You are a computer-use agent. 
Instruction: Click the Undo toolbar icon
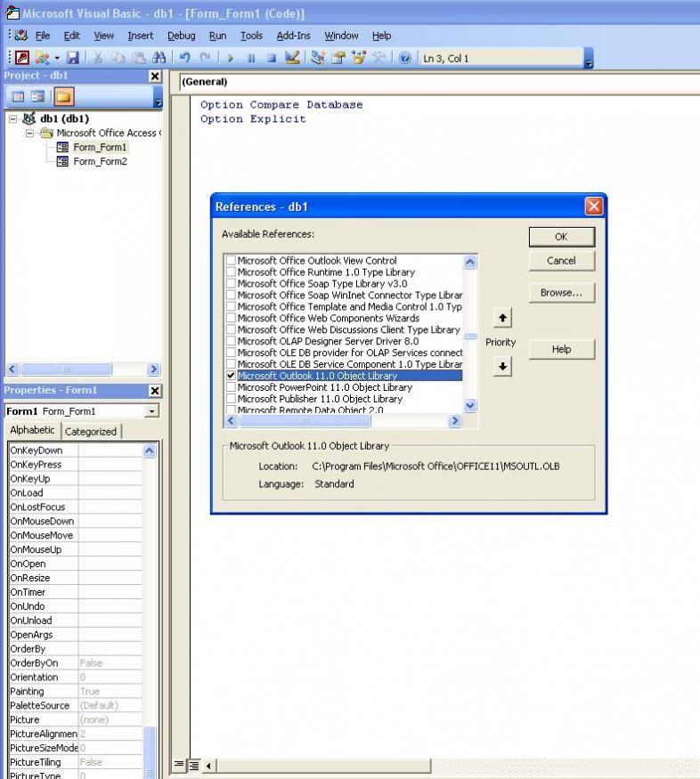click(185, 58)
